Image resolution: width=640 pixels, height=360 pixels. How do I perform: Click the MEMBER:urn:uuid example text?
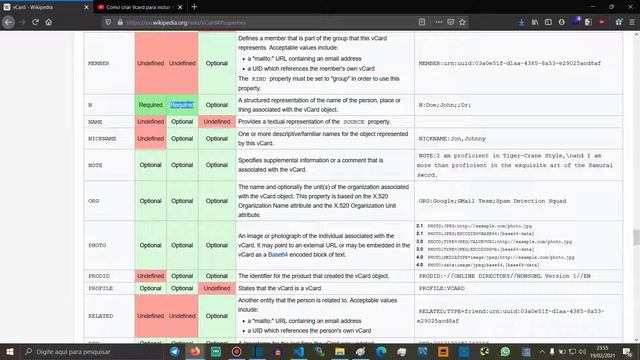point(509,63)
